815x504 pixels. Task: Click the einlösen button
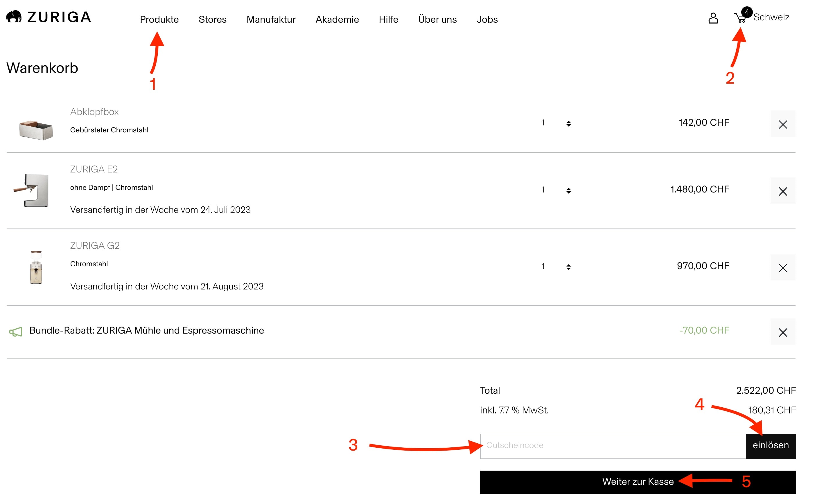[771, 446]
